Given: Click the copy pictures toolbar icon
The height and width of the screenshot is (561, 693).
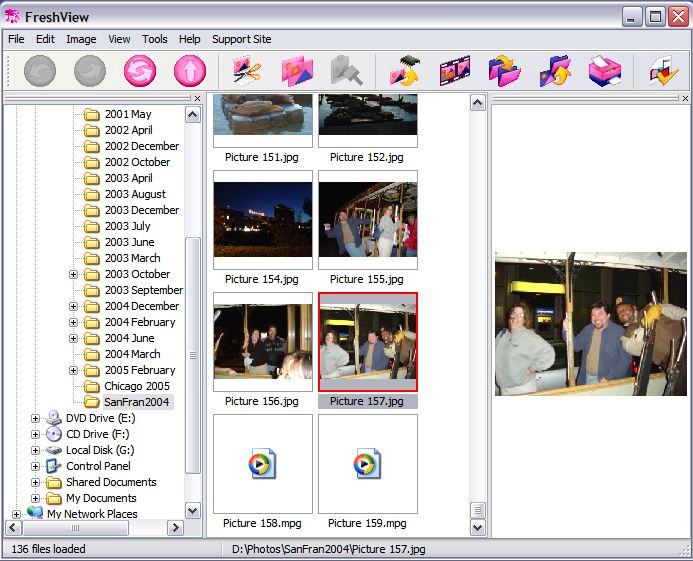Looking at the screenshot, I should point(297,71).
